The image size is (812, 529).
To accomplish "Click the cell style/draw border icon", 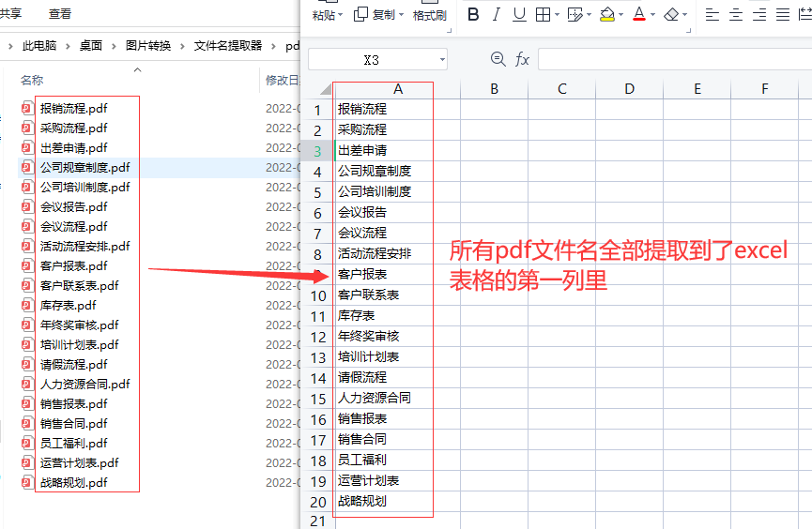I will (x=575, y=14).
